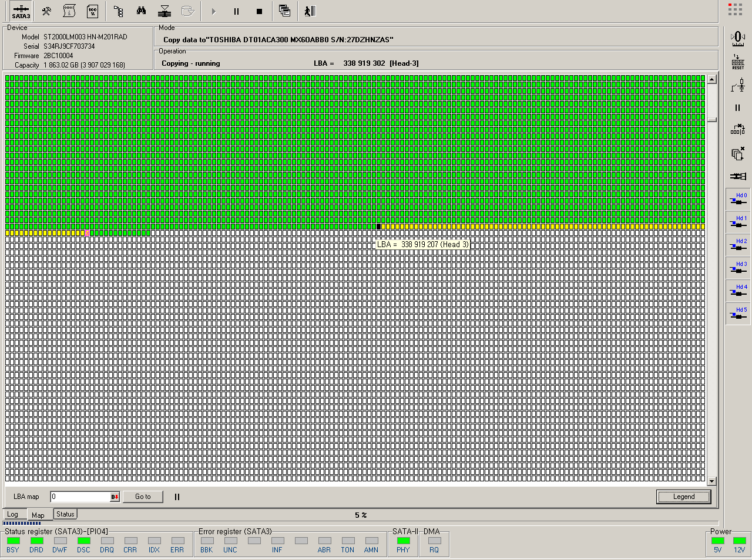Click the binoculars search icon
752x560 pixels.
coord(141,11)
